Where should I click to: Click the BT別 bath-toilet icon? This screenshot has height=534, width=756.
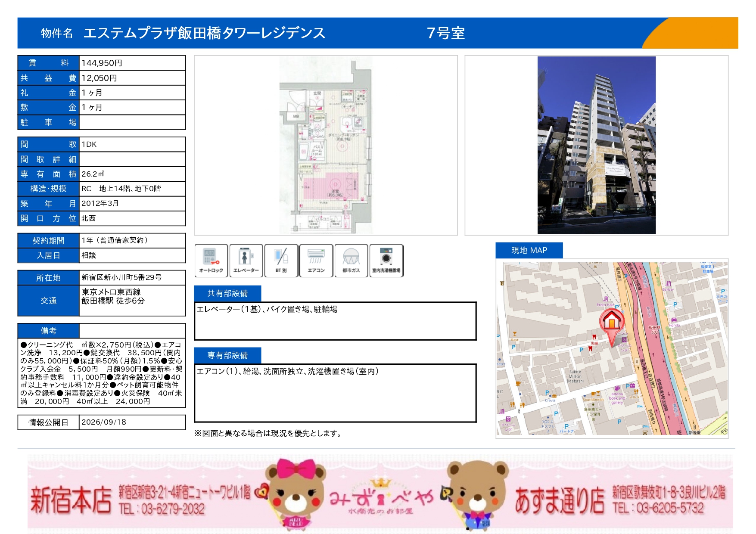[x=281, y=261]
